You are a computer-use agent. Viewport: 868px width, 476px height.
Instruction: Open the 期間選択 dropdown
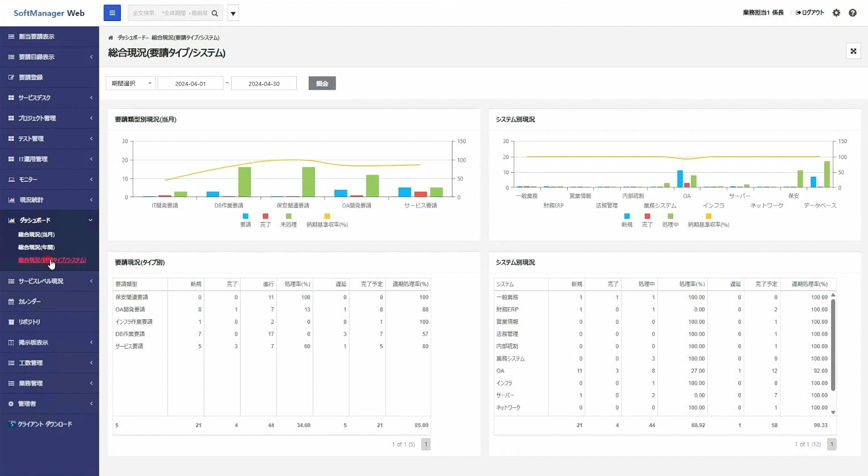[131, 83]
